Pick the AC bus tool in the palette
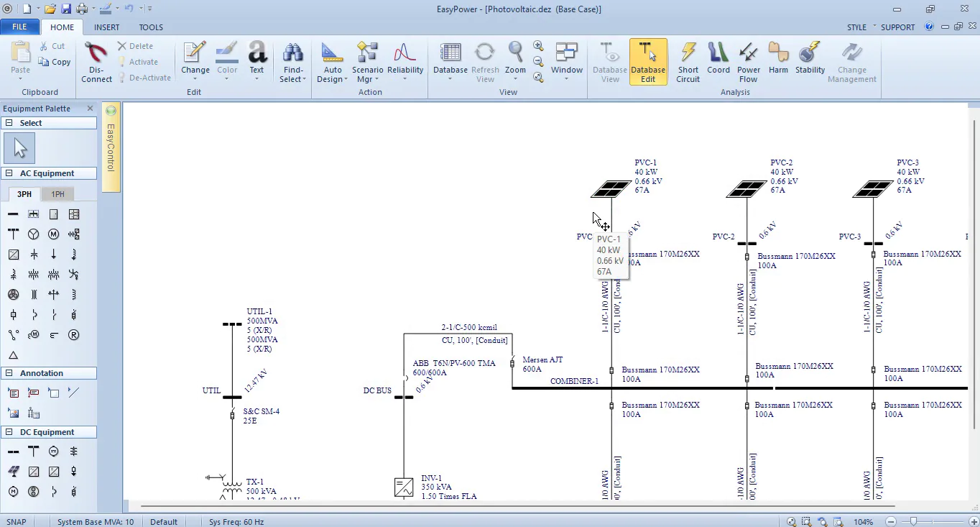Screen dimensions: 980x527 pyautogui.click(x=13, y=214)
